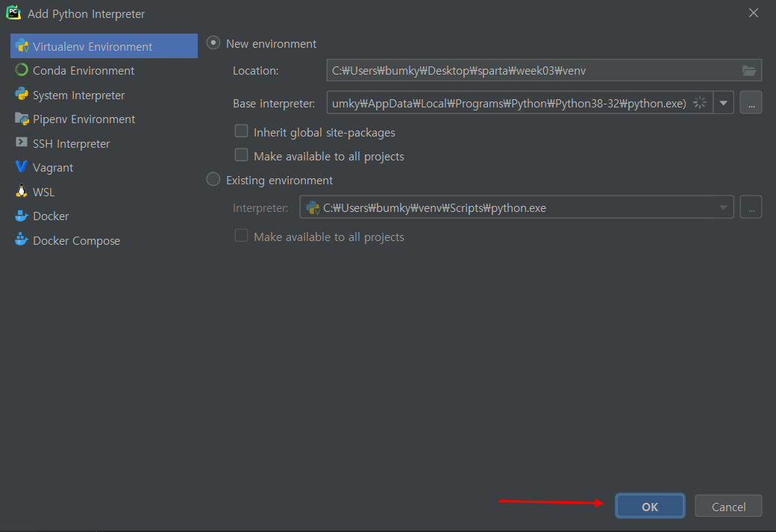
Task: Open folder browser for Location field
Action: click(x=749, y=71)
